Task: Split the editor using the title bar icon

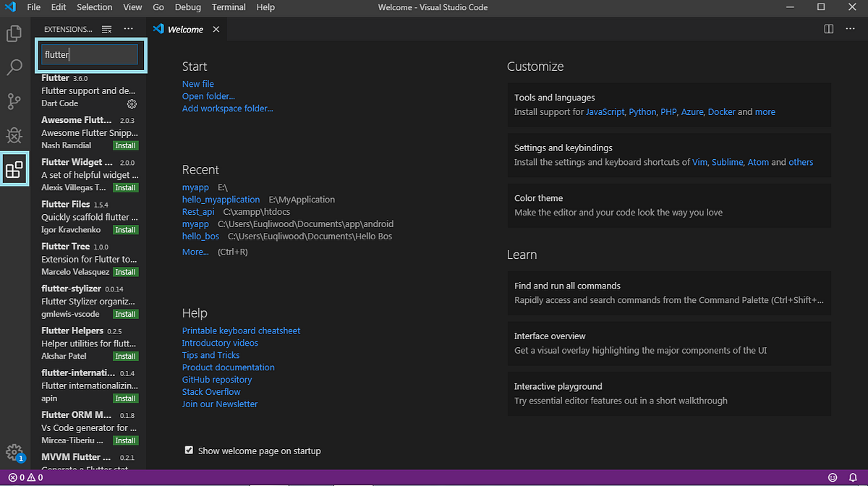Action: (827, 29)
